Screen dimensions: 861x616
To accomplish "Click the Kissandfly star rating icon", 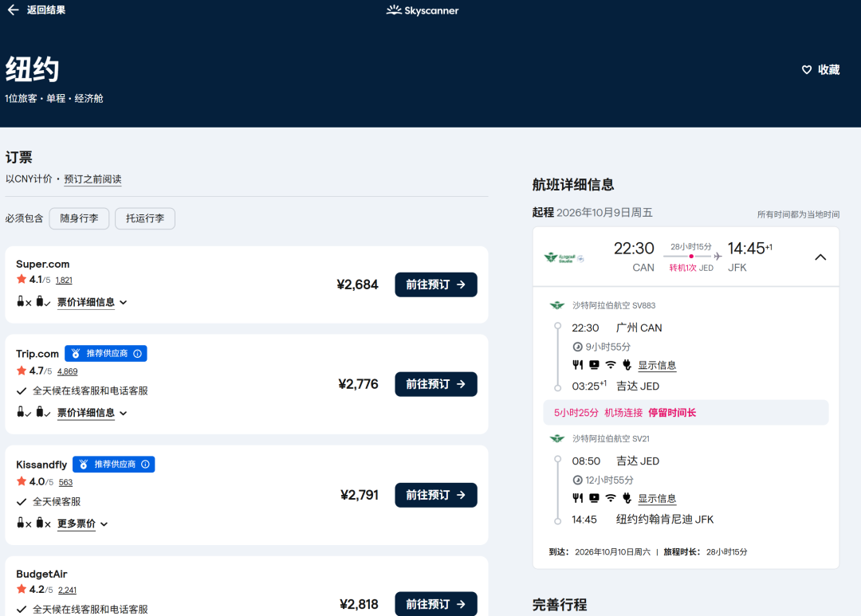I will pos(22,481).
